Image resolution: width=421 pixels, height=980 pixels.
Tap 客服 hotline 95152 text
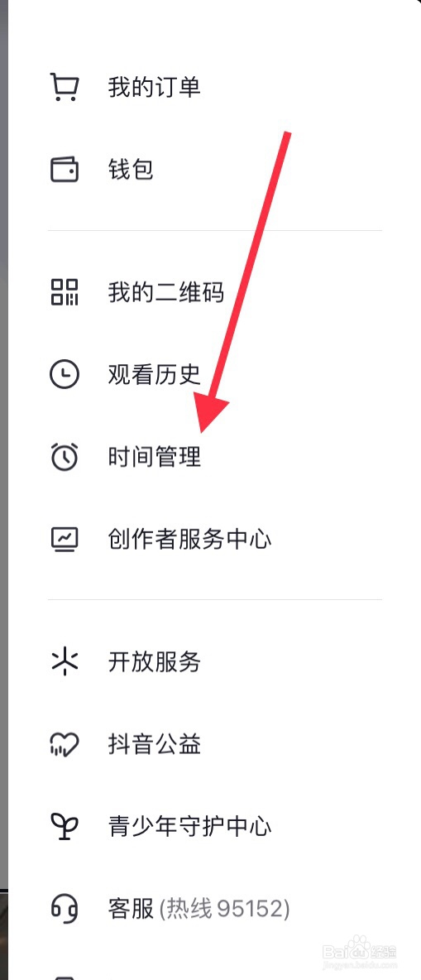tap(199, 909)
